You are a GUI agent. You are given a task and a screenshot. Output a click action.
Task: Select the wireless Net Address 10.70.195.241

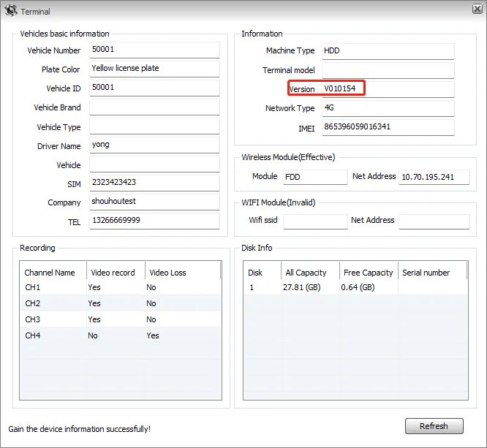click(434, 177)
